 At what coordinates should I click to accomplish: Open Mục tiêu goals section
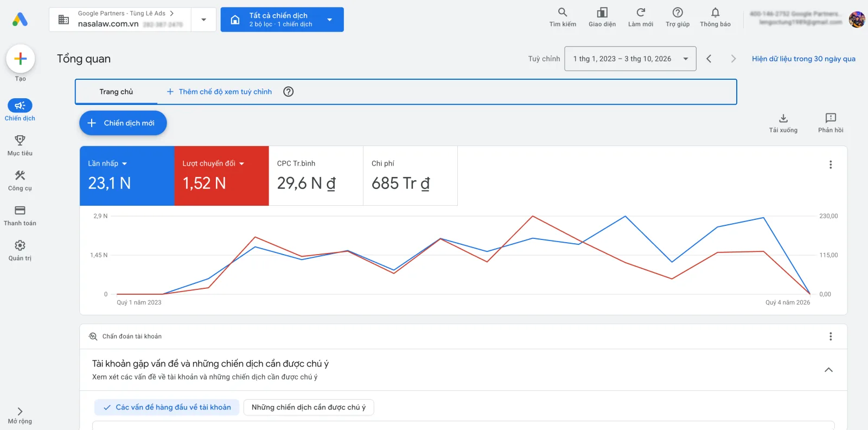coord(20,145)
